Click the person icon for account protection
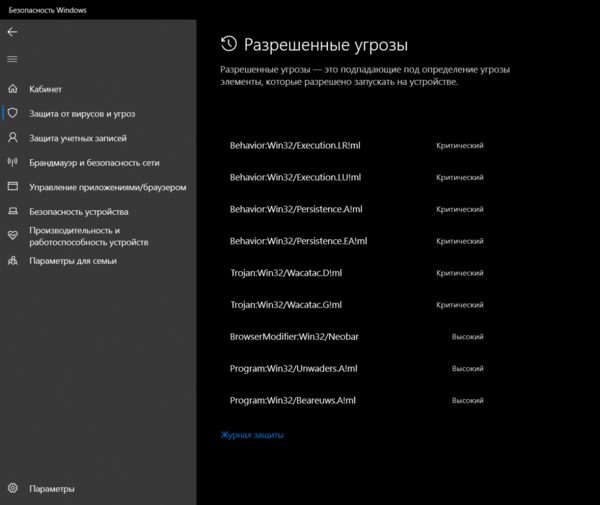 (x=12, y=138)
